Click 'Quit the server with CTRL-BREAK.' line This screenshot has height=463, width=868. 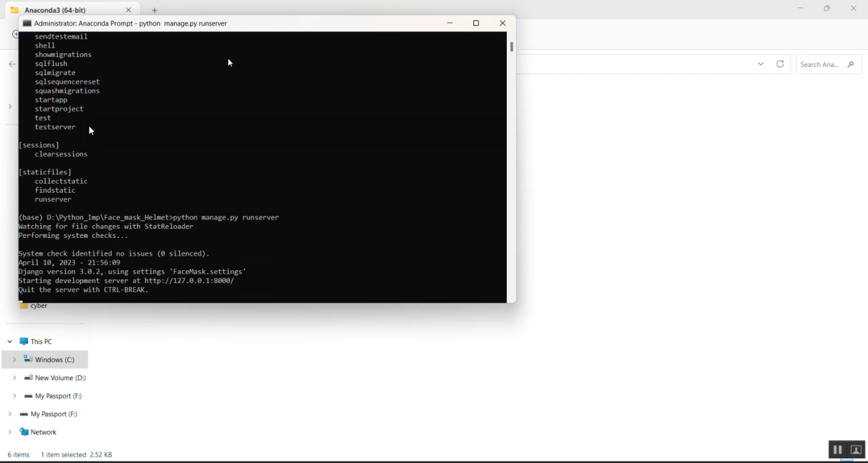(83, 290)
